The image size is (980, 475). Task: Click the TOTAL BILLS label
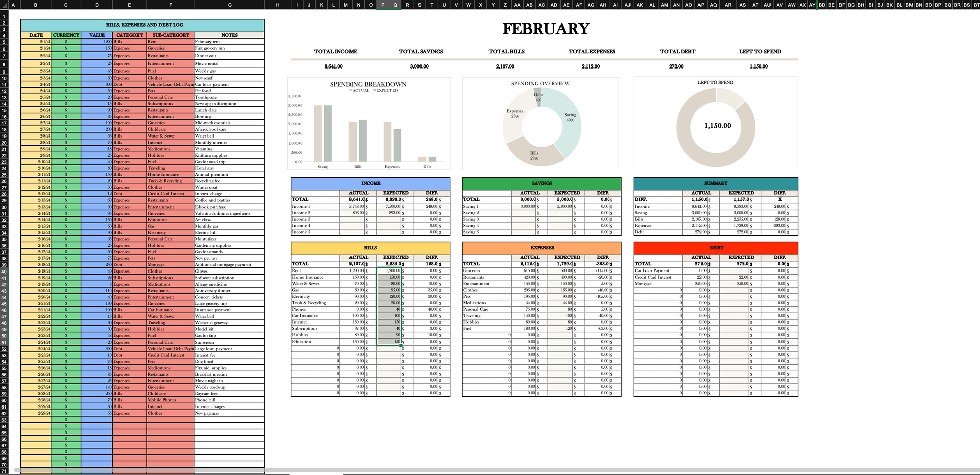click(x=506, y=52)
